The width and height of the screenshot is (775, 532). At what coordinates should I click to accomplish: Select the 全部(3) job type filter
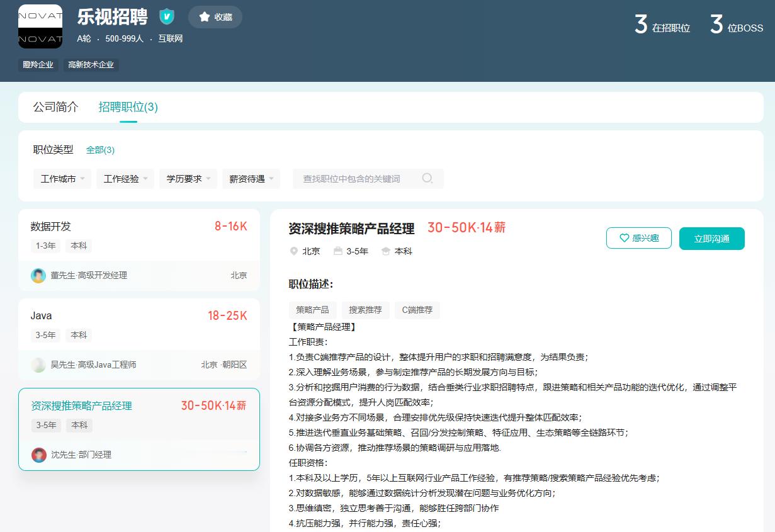tap(100, 150)
